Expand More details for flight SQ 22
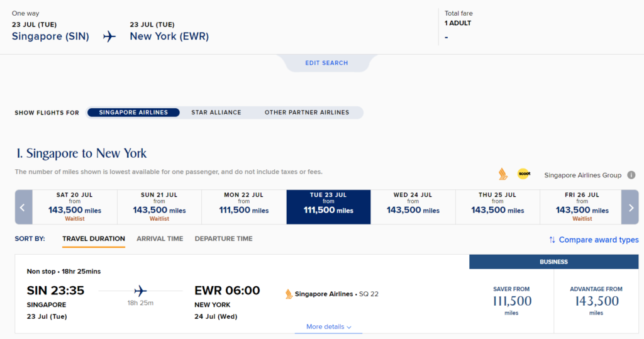644x339 pixels. [328, 327]
